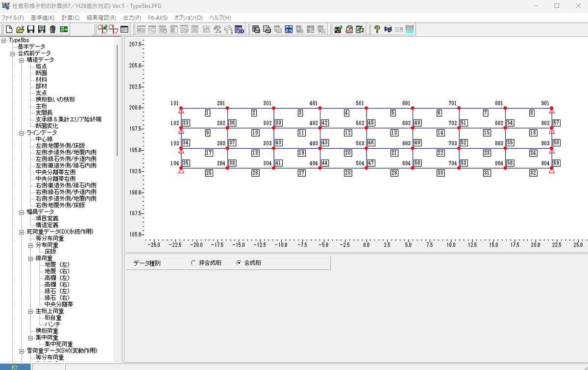Select 項目定義 in the tree
Viewport: 588px width, 370px height.
pyautogui.click(x=47, y=219)
